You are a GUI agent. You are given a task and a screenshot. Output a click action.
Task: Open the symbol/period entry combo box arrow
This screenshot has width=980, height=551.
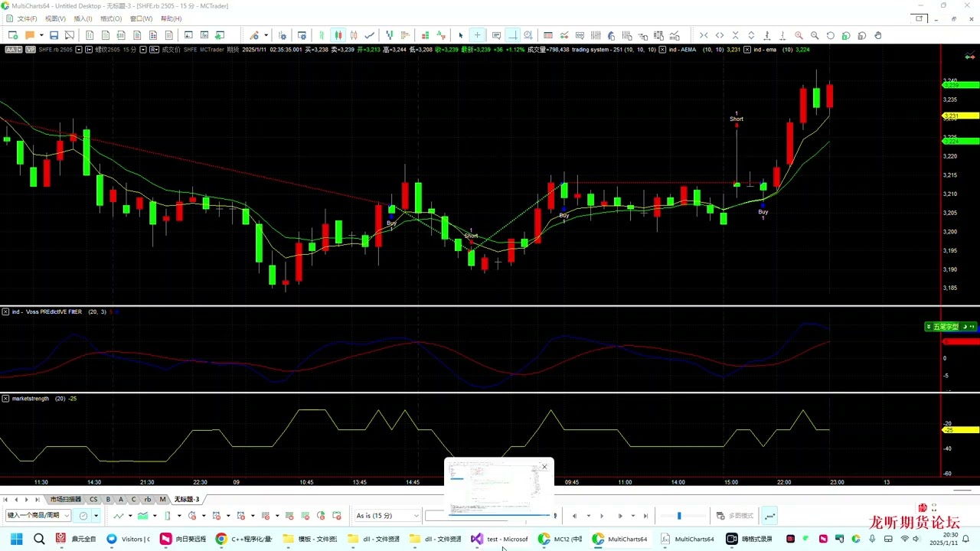tap(67, 516)
